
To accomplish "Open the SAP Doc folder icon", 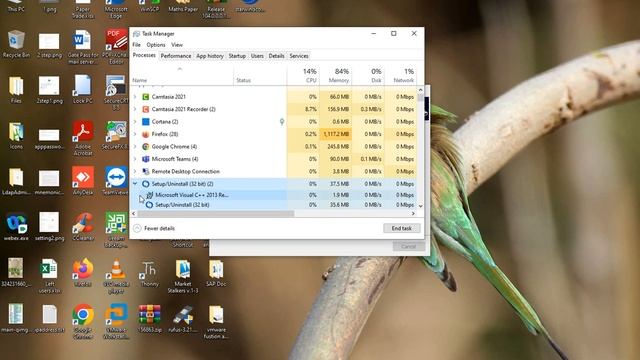I will point(216,269).
